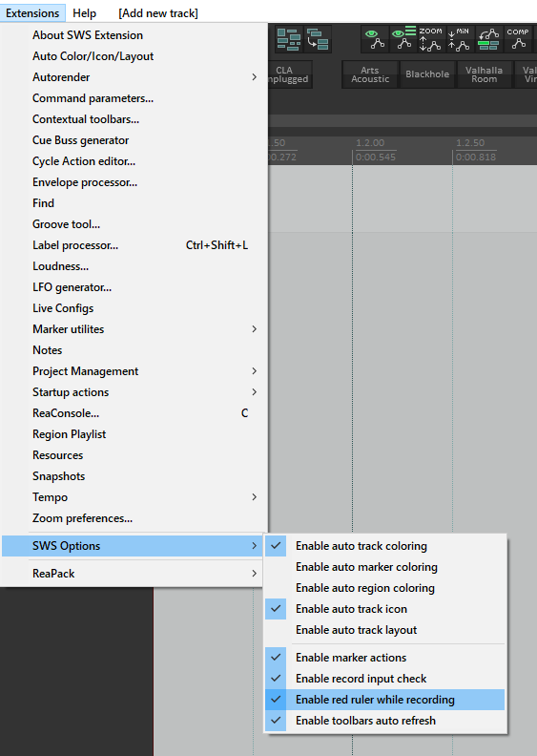537x756 pixels.
Task: Open the Region Playlist
Action: 133,434
